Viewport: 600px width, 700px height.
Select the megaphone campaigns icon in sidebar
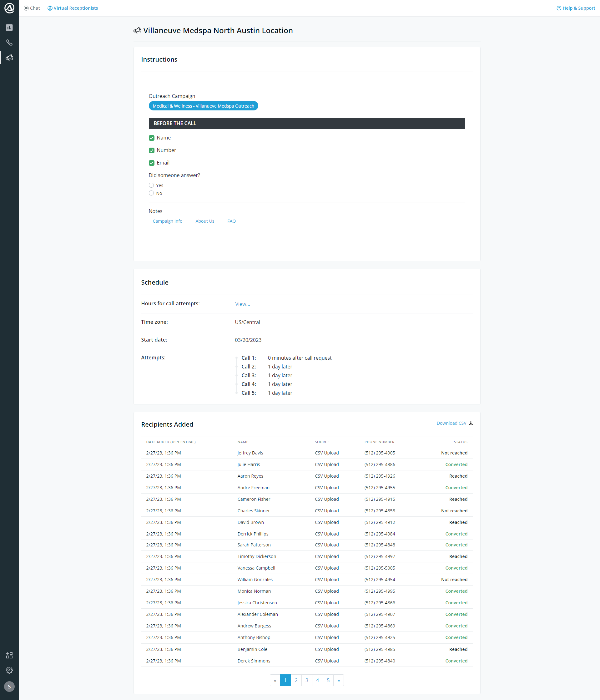click(x=9, y=58)
